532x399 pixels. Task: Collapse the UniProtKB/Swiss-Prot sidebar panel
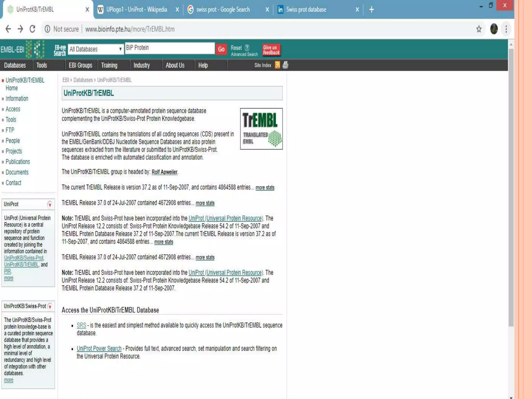(x=50, y=307)
